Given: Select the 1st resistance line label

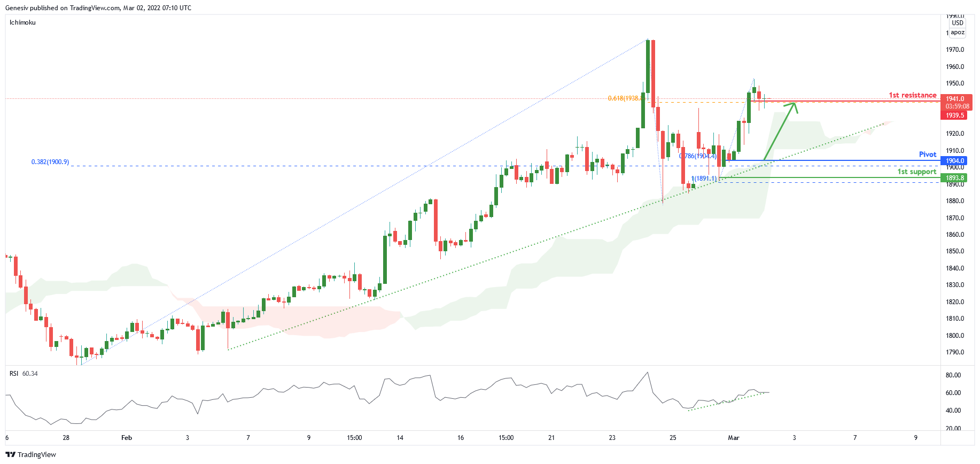Looking at the screenshot, I should click(913, 95).
